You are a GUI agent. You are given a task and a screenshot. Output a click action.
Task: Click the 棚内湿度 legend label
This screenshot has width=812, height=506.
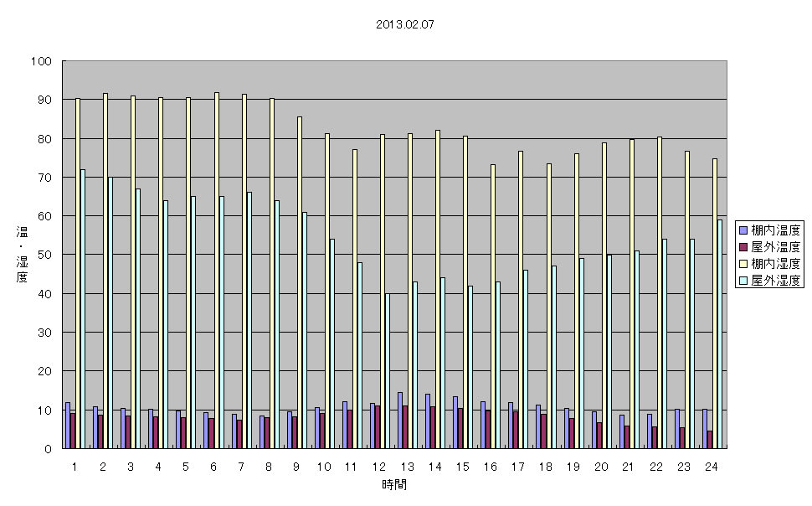click(776, 264)
